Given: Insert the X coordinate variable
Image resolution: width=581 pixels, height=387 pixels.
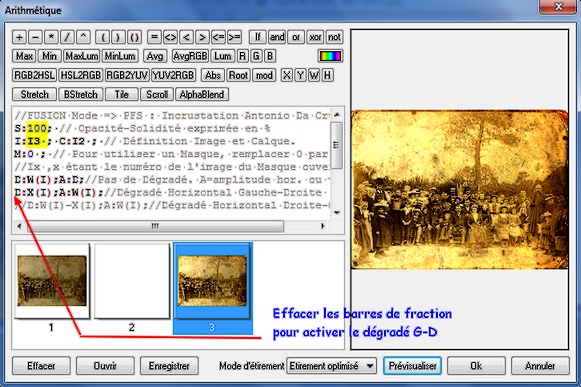Looking at the screenshot, I should click(286, 76).
